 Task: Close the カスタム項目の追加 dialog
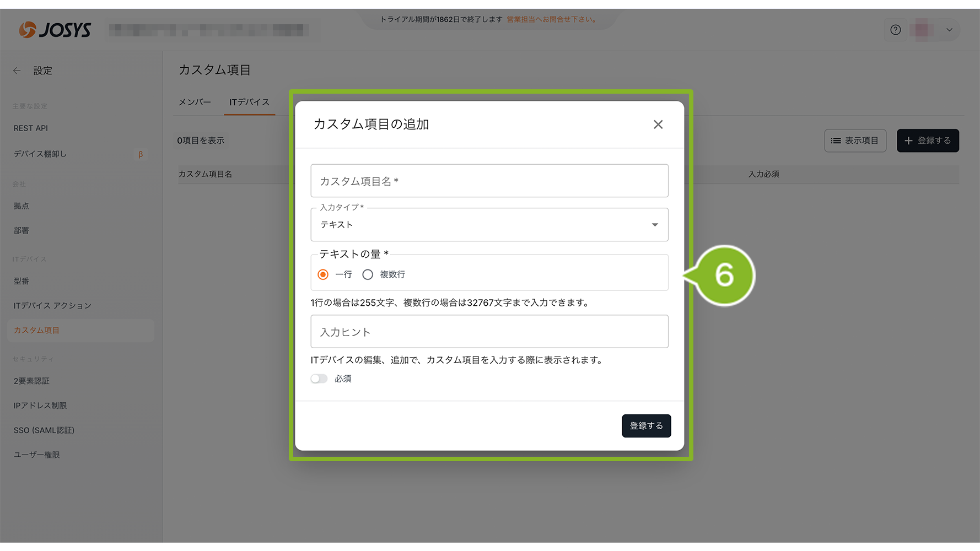(658, 125)
